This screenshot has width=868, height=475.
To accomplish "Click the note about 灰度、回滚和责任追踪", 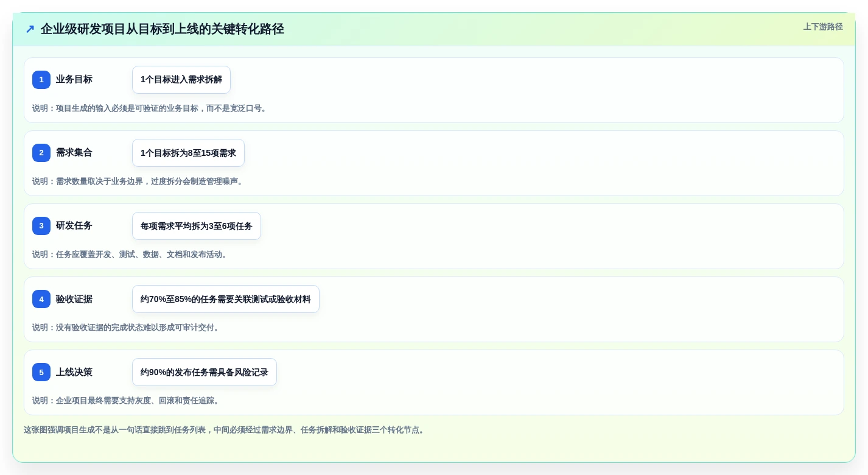I will click(x=127, y=401).
